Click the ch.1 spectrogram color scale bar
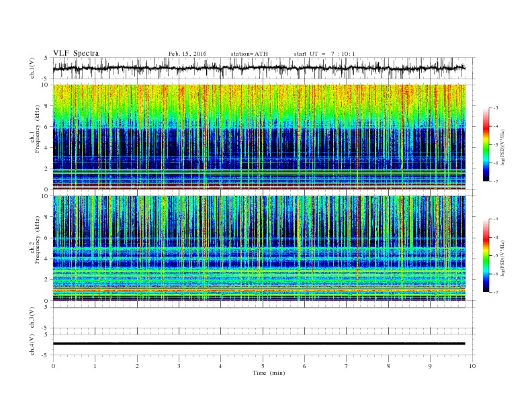The height and width of the screenshot is (411, 532). point(486,145)
